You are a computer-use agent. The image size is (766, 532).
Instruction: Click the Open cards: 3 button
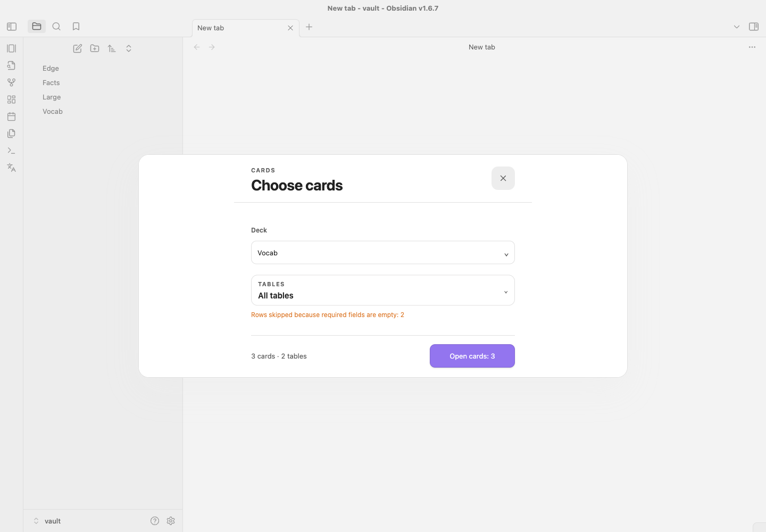pos(472,356)
